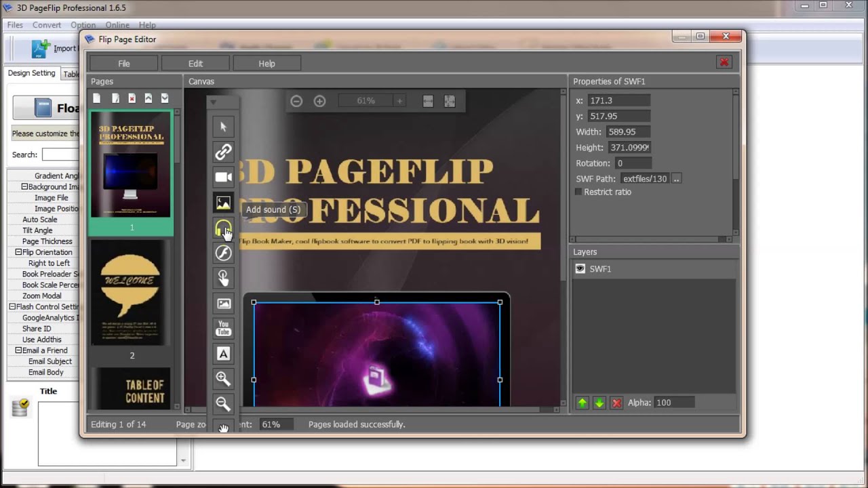Viewport: 868px width, 488px height.
Task: Move the page down in Pages toolbar
Action: (x=164, y=98)
